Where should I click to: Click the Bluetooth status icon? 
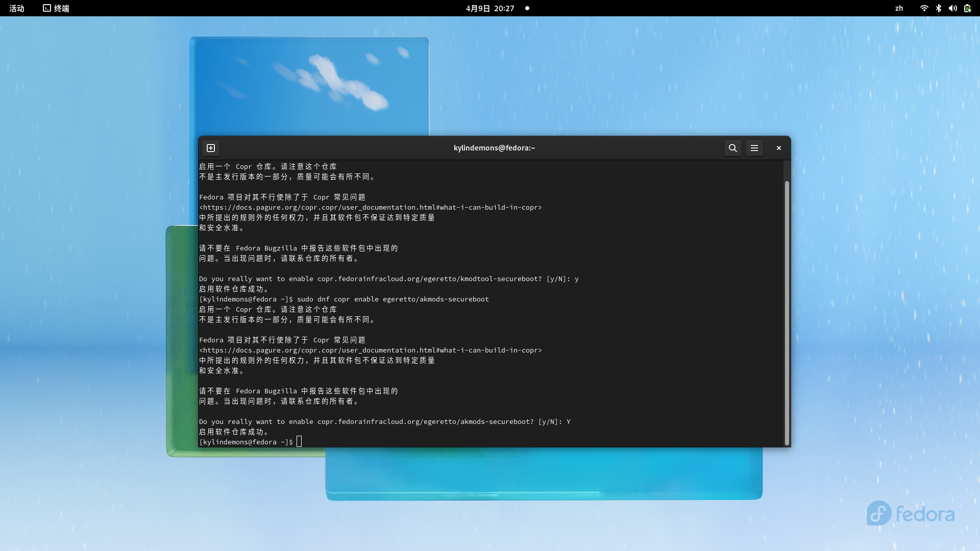(x=938, y=8)
